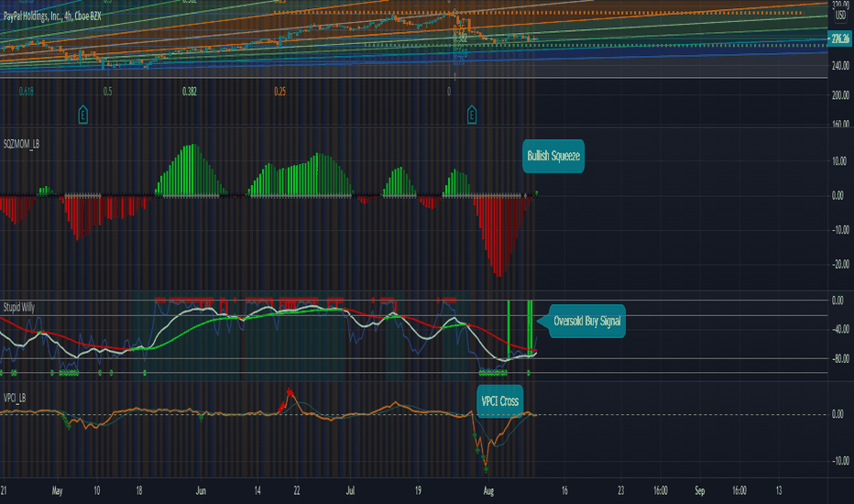The height and width of the screenshot is (504, 854).
Task: Click the Aug label on time axis
Action: 488,491
